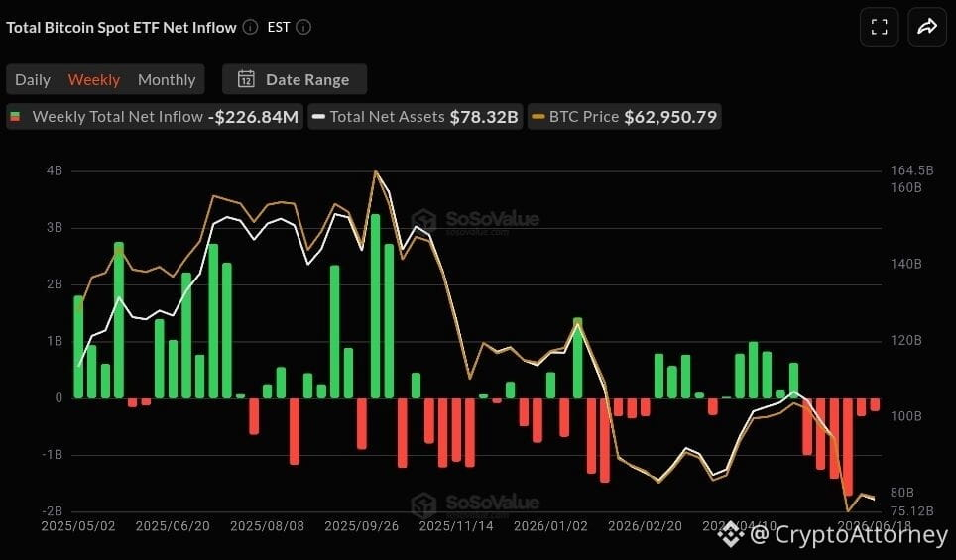Click the 2025/08/08 x-axis date label
Screen dimensions: 956x560
[x=267, y=526]
